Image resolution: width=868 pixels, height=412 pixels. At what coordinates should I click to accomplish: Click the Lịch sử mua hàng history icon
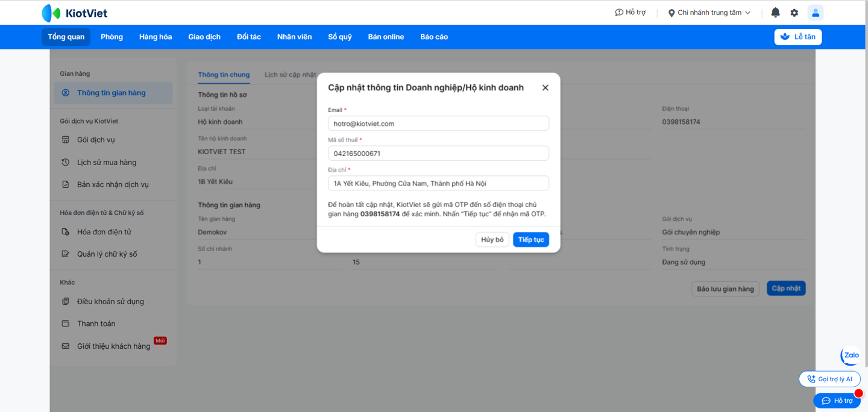[x=66, y=162]
